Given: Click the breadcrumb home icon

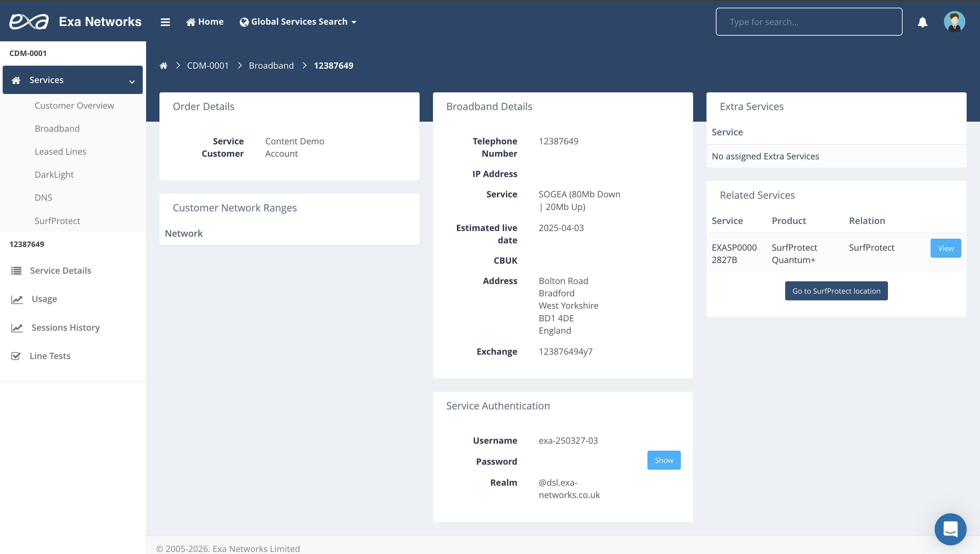Looking at the screenshot, I should (163, 65).
